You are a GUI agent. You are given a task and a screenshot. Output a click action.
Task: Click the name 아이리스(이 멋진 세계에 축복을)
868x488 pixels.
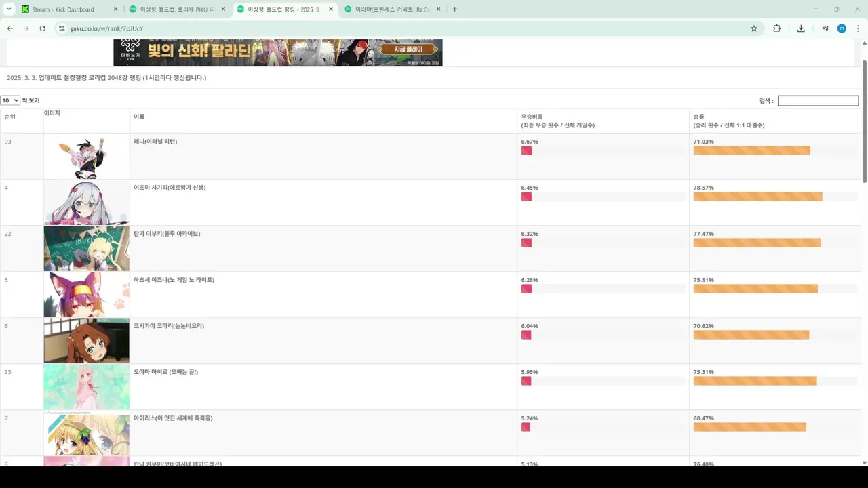coord(173,418)
